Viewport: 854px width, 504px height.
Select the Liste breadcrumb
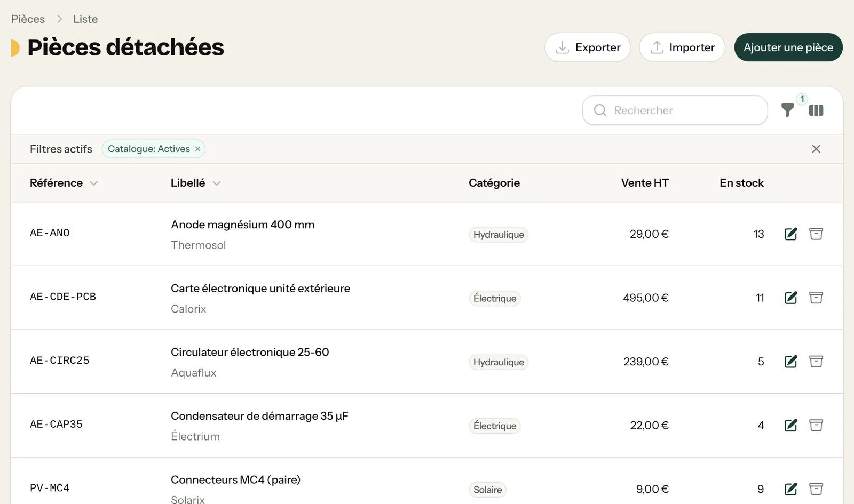[85, 19]
